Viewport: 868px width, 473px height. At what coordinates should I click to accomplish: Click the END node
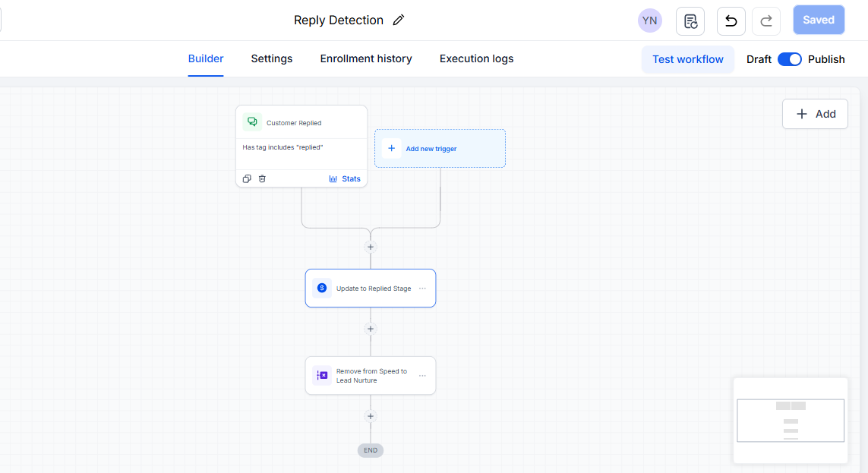coord(371,450)
